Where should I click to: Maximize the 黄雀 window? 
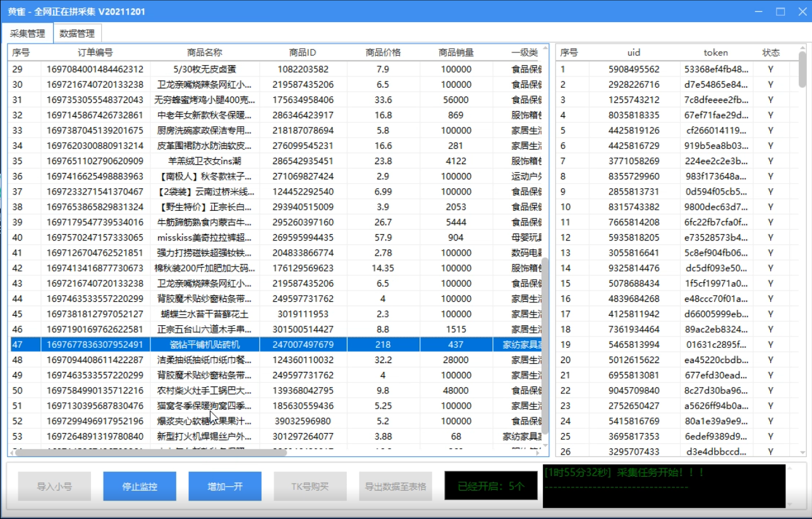(780, 11)
